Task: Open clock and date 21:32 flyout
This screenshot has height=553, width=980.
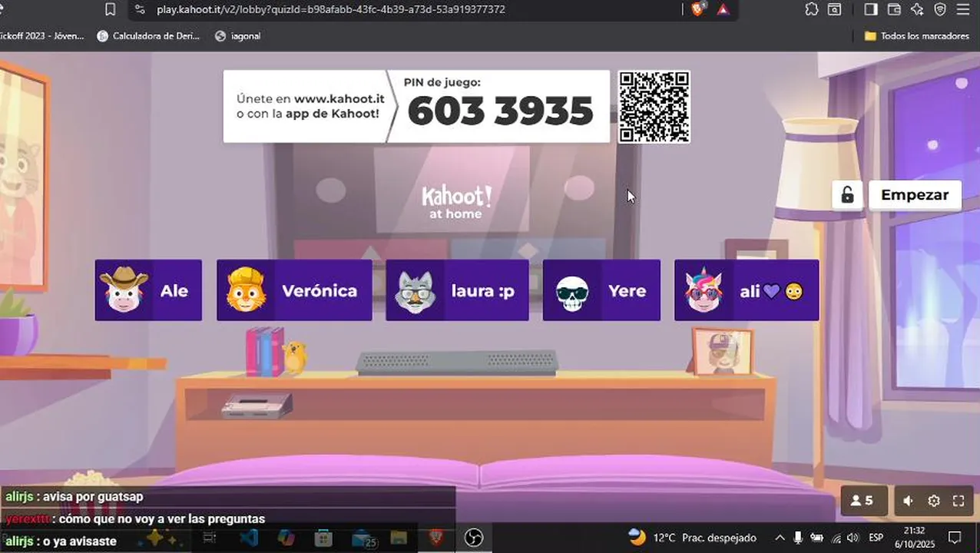Action: pos(915,537)
